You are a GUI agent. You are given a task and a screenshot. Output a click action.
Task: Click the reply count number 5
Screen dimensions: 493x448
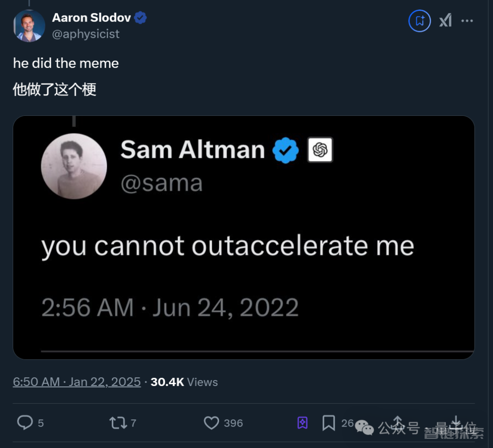(x=41, y=423)
